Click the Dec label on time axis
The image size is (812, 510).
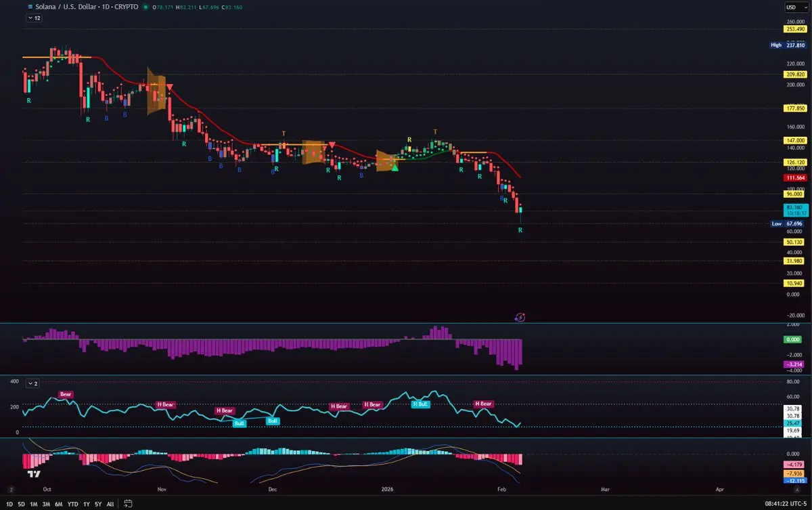pos(272,488)
